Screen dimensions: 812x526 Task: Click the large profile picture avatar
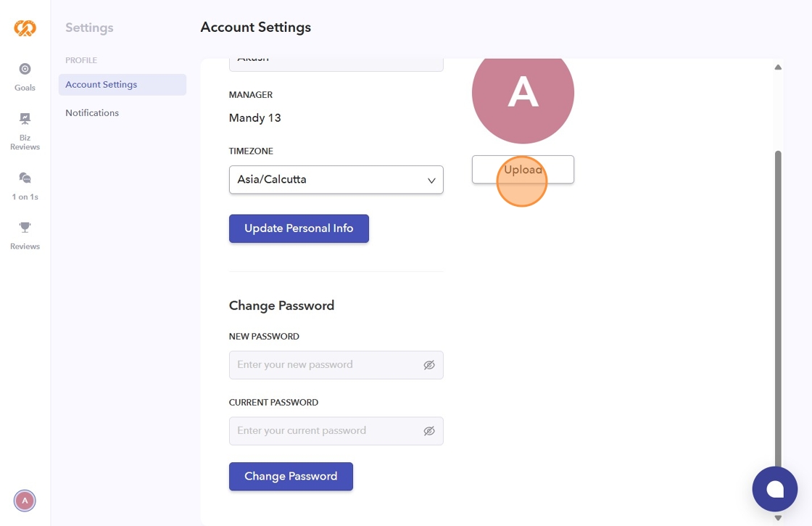pos(523,93)
